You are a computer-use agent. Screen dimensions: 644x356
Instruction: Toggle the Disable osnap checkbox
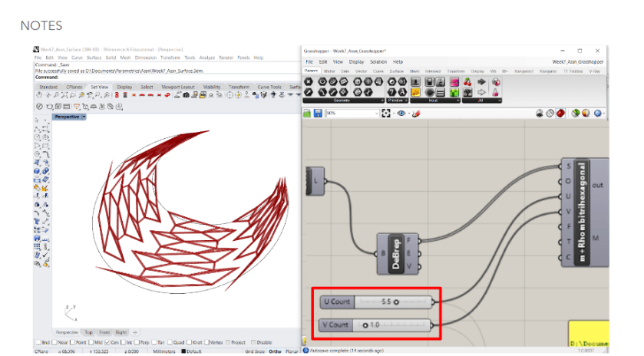click(253, 342)
